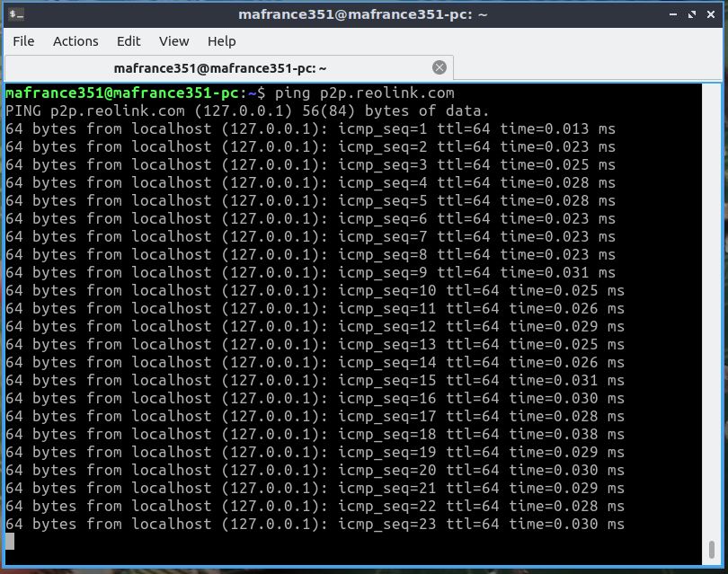Click the terminal cursor block at the bottom
The width and height of the screenshot is (728, 574).
10,542
